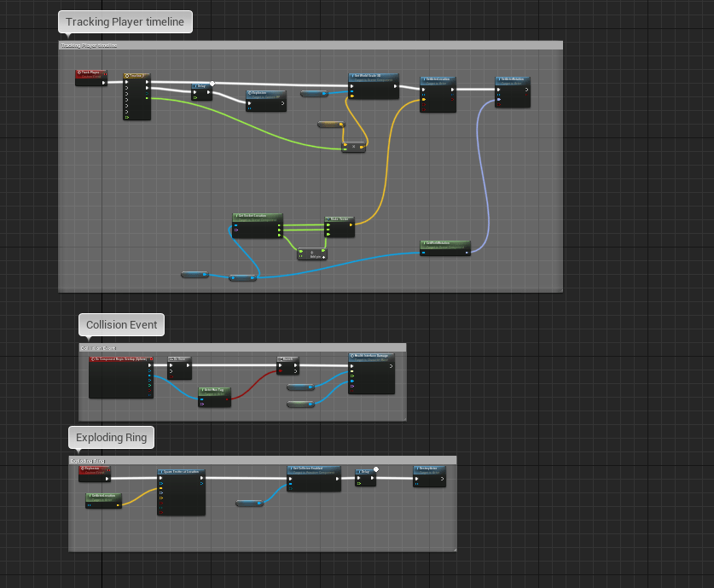Select the Do Once node
Image resolution: width=714 pixels, height=588 pixels.
click(179, 360)
